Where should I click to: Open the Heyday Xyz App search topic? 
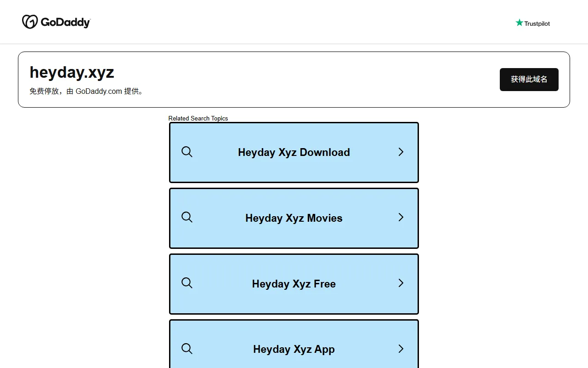294,349
